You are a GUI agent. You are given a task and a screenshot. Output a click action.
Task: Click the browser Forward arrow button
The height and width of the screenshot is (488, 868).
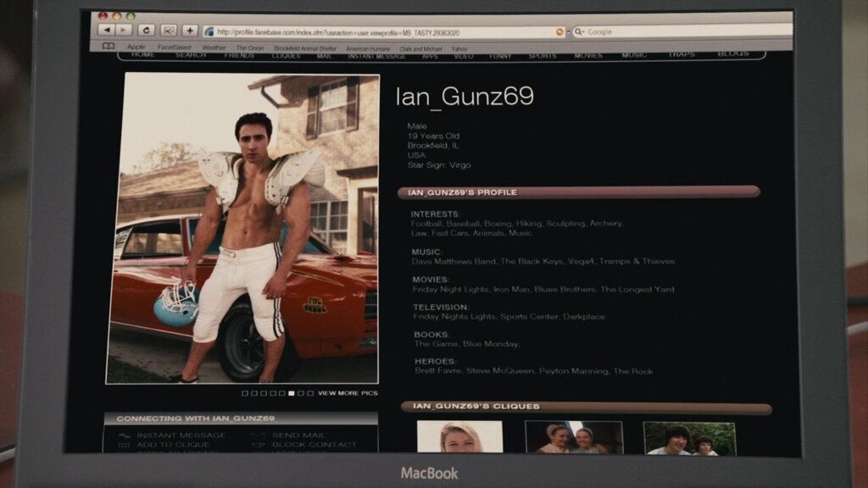pyautogui.click(x=124, y=30)
